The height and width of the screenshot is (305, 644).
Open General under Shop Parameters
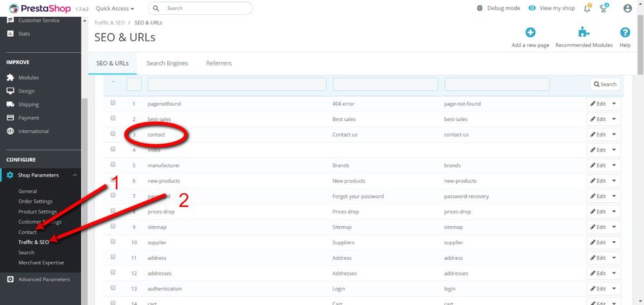coord(28,191)
